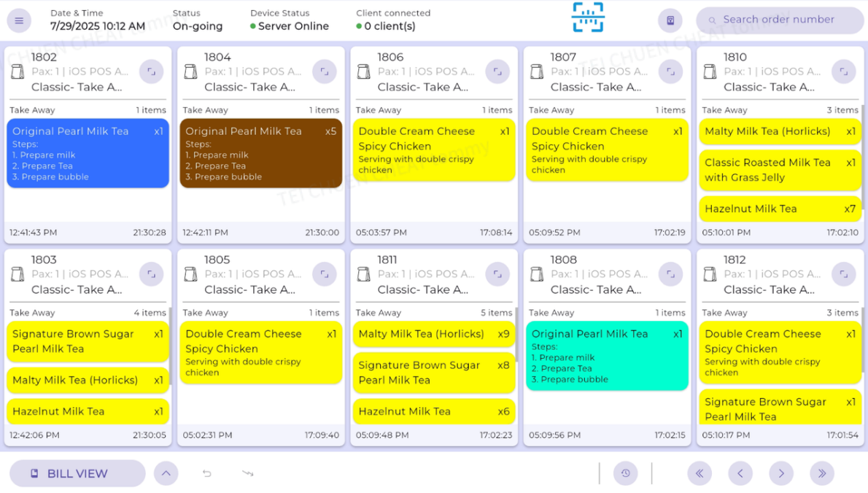Open the order history clock icon
868x493 pixels.
pyautogui.click(x=625, y=473)
